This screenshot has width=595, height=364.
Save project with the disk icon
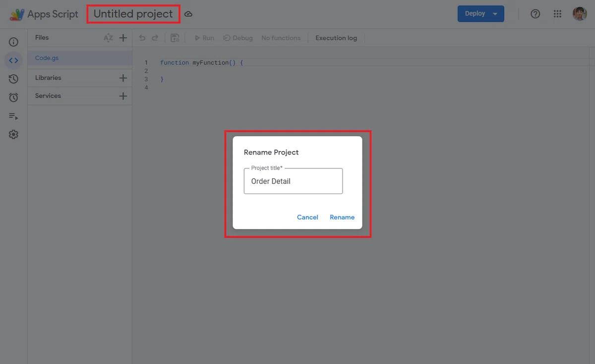[x=175, y=38]
